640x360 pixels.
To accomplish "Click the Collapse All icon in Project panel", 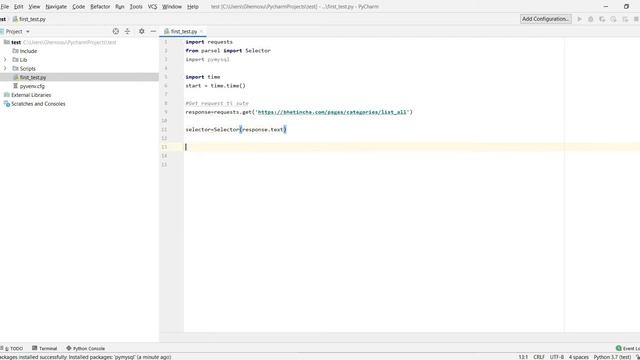I will [127, 31].
